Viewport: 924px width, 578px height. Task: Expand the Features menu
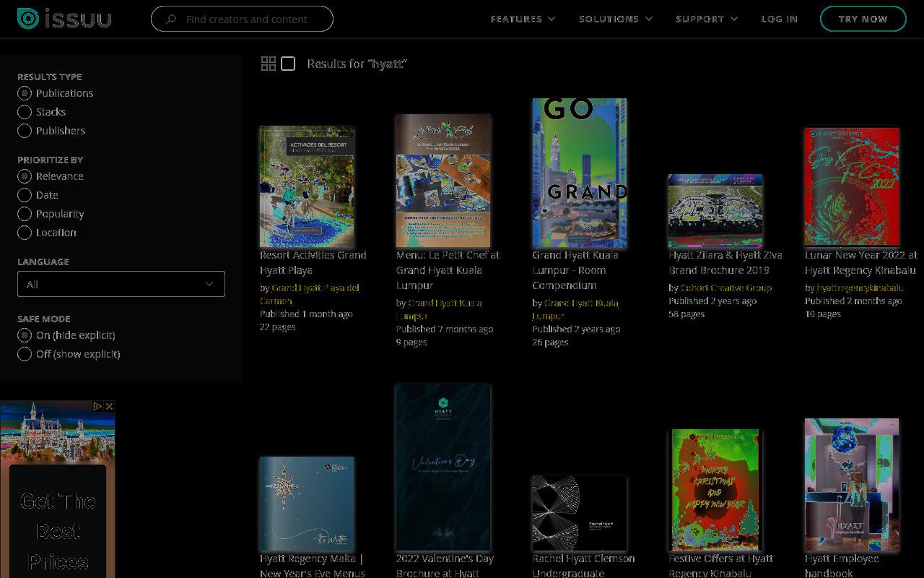(523, 19)
